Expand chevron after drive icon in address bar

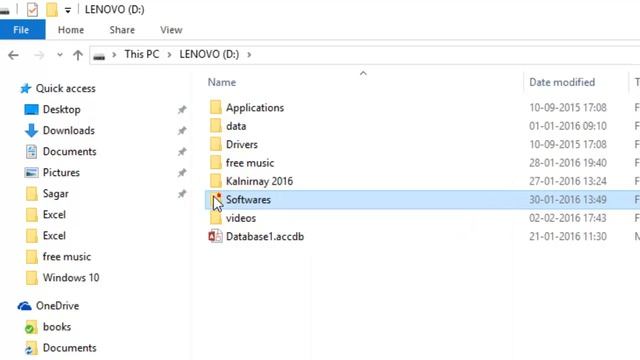[114, 55]
